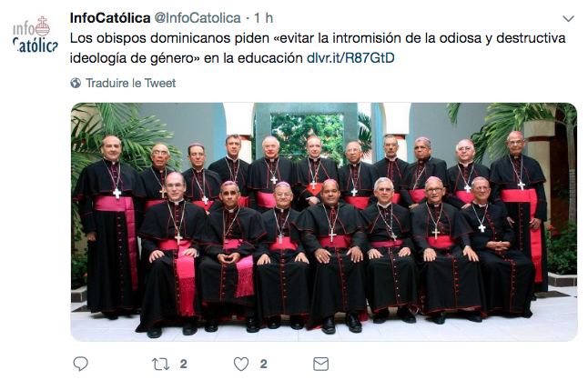The height and width of the screenshot is (380, 588).
Task: Click the 'odiosa y destructiva' phrase in tweet
Action: [502, 38]
